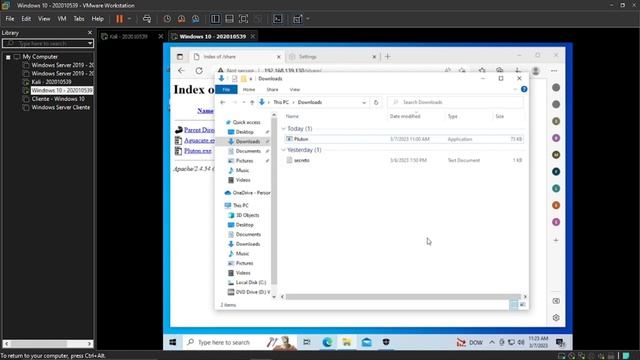Suspend the VM with the orange pause button
The image size is (640, 360).
coord(119,19)
